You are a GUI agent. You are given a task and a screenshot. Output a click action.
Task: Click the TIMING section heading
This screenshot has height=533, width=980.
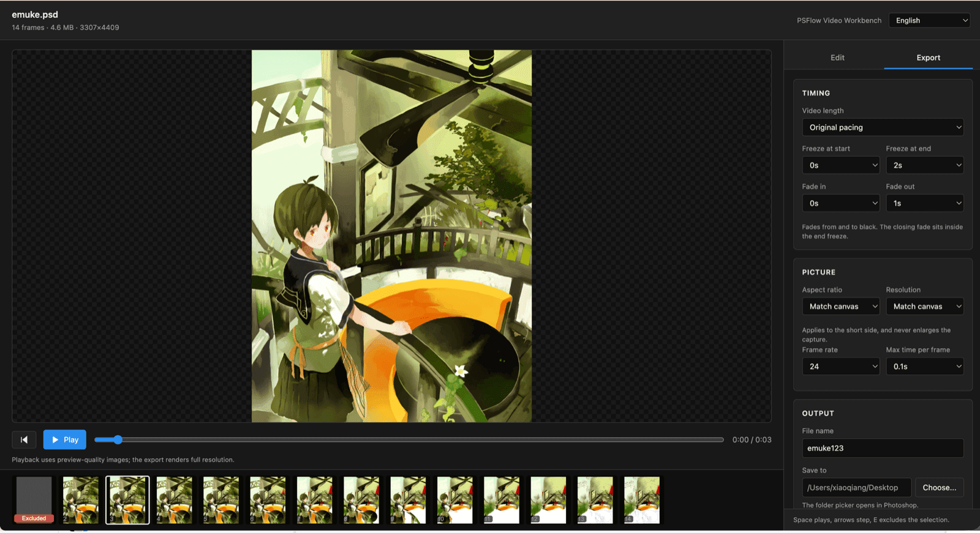(816, 93)
